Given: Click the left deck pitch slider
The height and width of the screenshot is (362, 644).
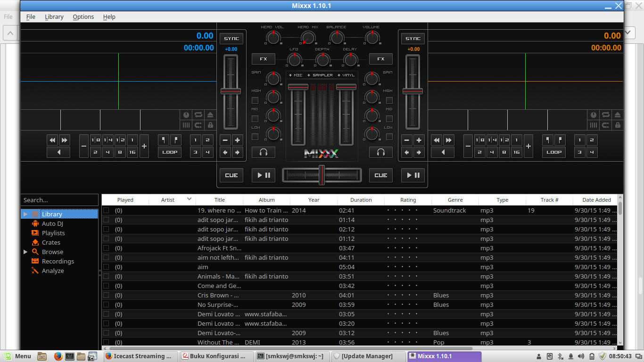Looking at the screenshot, I should click(231, 91).
